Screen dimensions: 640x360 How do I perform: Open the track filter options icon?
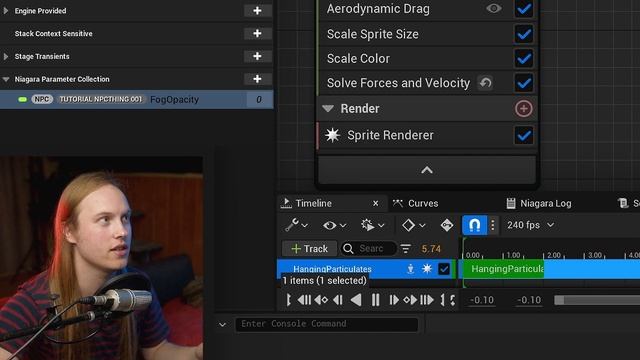405,248
